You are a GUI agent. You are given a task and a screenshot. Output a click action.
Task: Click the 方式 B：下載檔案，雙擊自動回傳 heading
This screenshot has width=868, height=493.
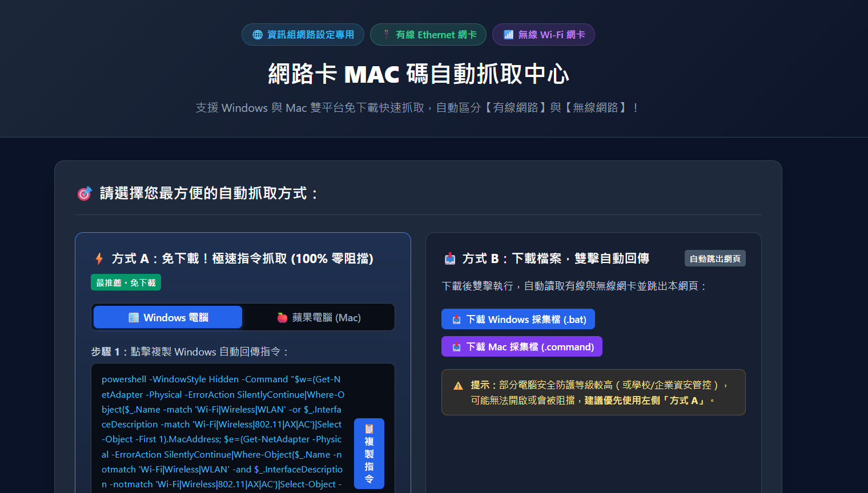(x=556, y=258)
